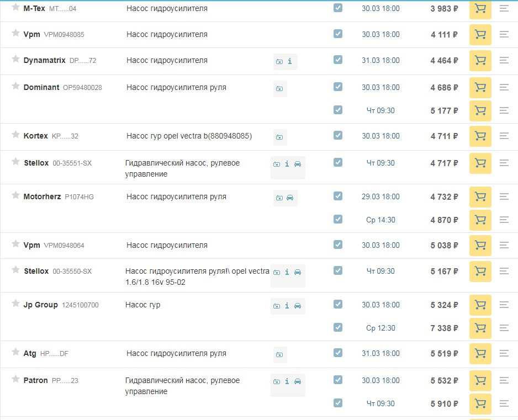Toggle checkbox in Kortex 4 711 ₽ row
This screenshot has width=518, height=420.
point(338,135)
